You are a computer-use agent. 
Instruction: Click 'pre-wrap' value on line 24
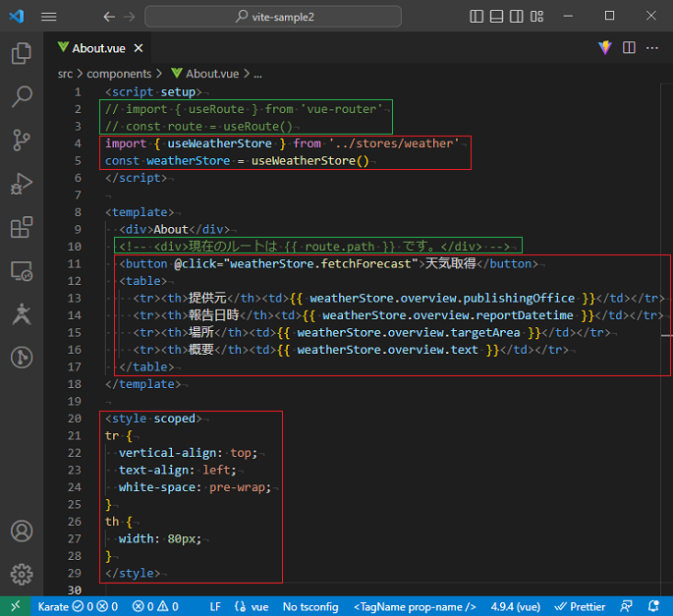(237, 487)
